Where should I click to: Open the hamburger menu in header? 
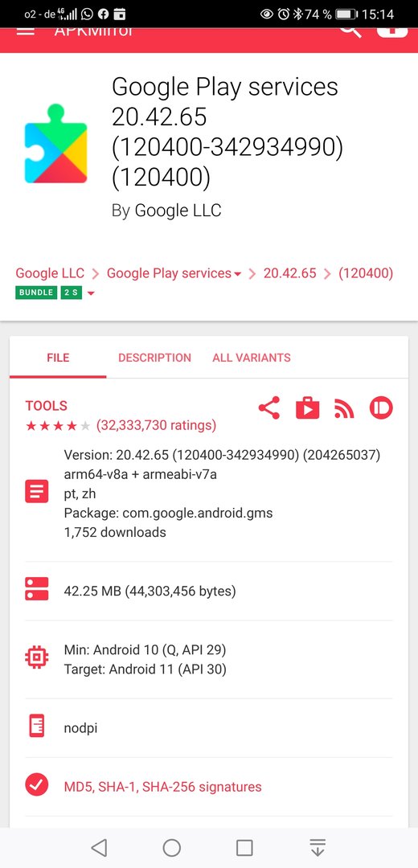pos(26,31)
